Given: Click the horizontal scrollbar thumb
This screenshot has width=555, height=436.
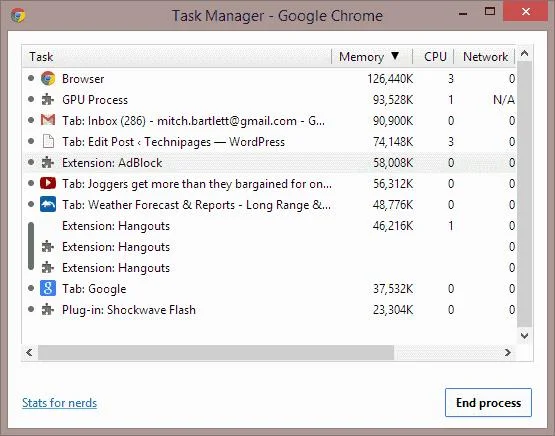Looking at the screenshot, I should pyautogui.click(x=216, y=352).
